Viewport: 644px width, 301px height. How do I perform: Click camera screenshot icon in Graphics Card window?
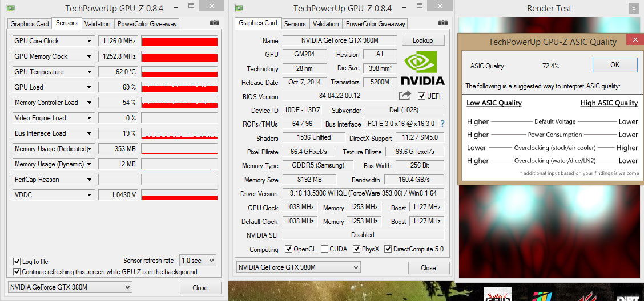click(442, 23)
